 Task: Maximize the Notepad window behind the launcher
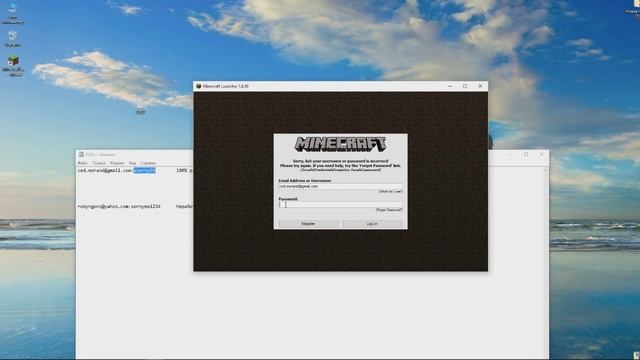pos(526,155)
